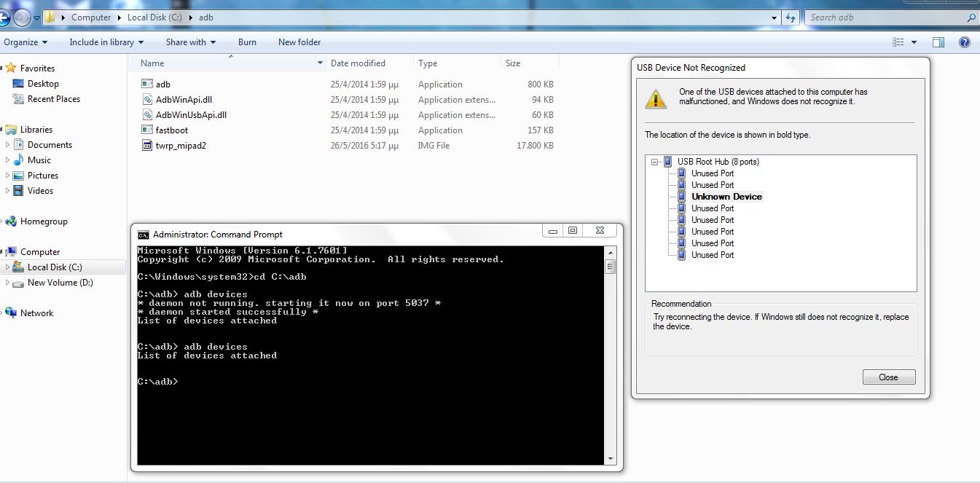Image resolution: width=980 pixels, height=483 pixels.
Task: Select Desktop under Favorites
Action: coord(43,84)
